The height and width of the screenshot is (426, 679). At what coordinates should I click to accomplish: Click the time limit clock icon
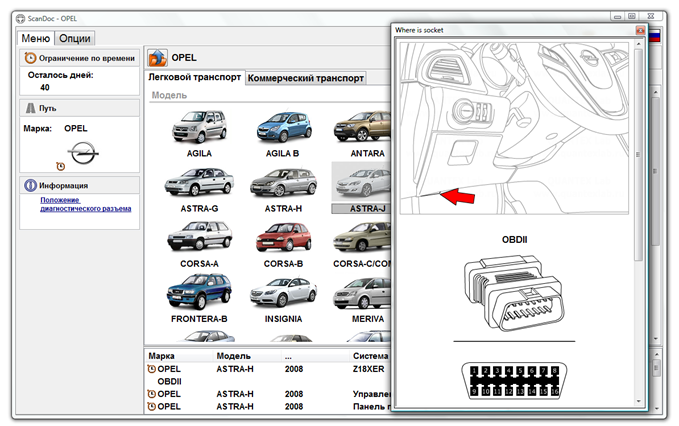30,58
